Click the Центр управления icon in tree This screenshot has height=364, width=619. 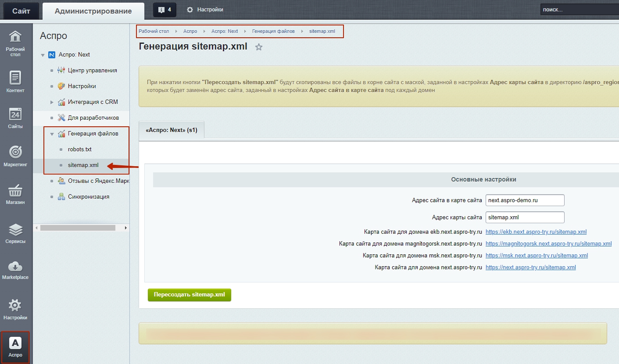[x=61, y=71]
